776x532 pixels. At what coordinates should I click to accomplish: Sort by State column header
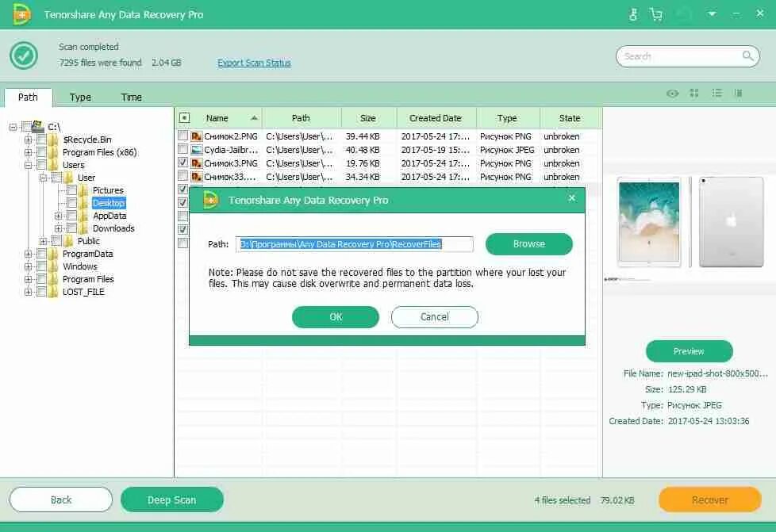click(x=570, y=118)
